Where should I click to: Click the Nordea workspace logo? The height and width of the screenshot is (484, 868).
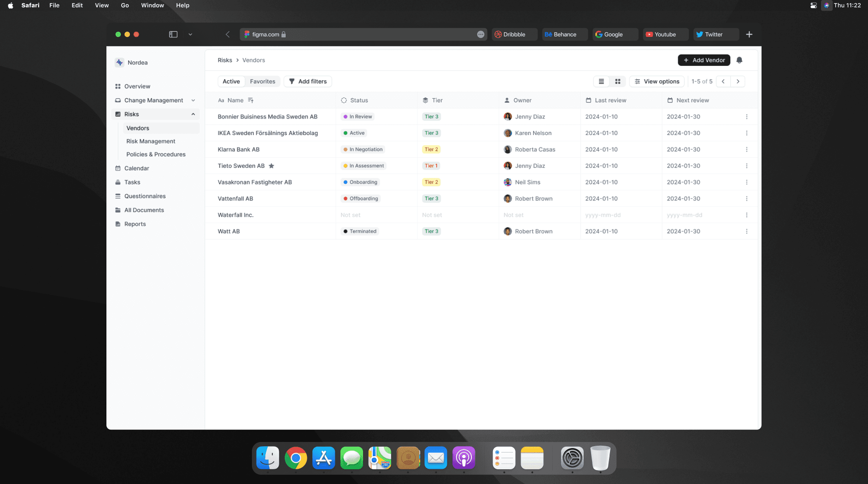(119, 62)
